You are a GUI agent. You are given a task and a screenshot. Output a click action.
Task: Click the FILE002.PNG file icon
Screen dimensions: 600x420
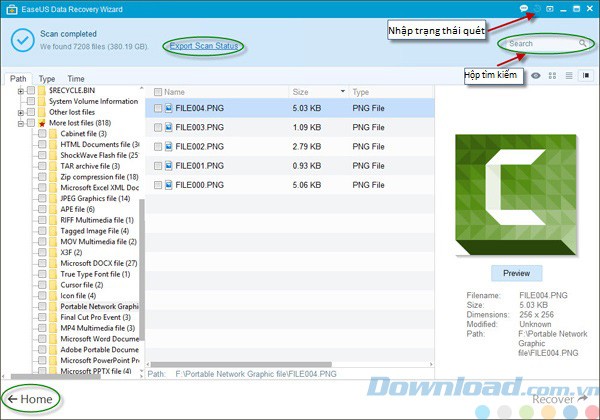click(169, 146)
